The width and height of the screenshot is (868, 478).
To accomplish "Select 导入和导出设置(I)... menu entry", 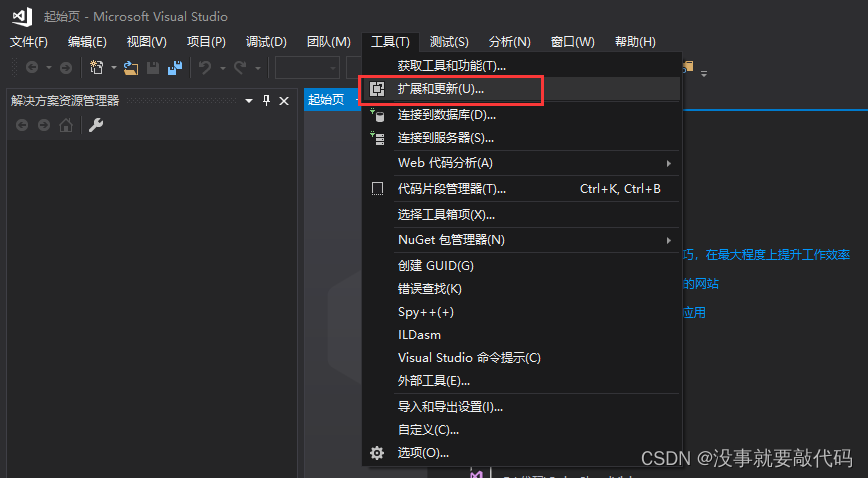I will click(x=522, y=407).
